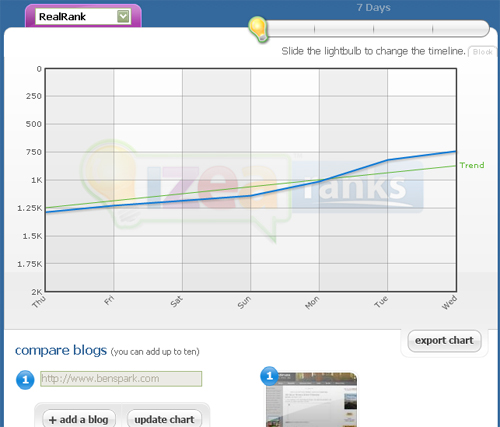This screenshot has height=427, width=500.
Task: Click the Thu axis label
Action: 39,302
